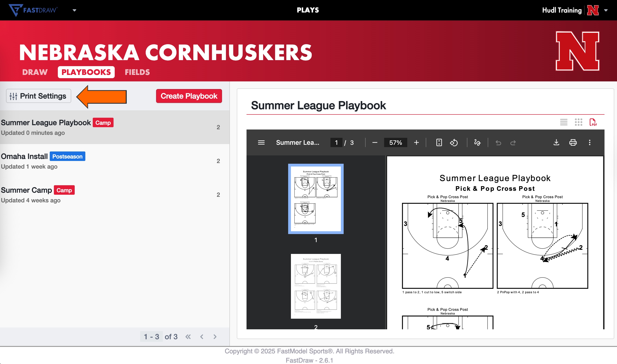Click the Nebraska N logo in header bar

coord(593,10)
